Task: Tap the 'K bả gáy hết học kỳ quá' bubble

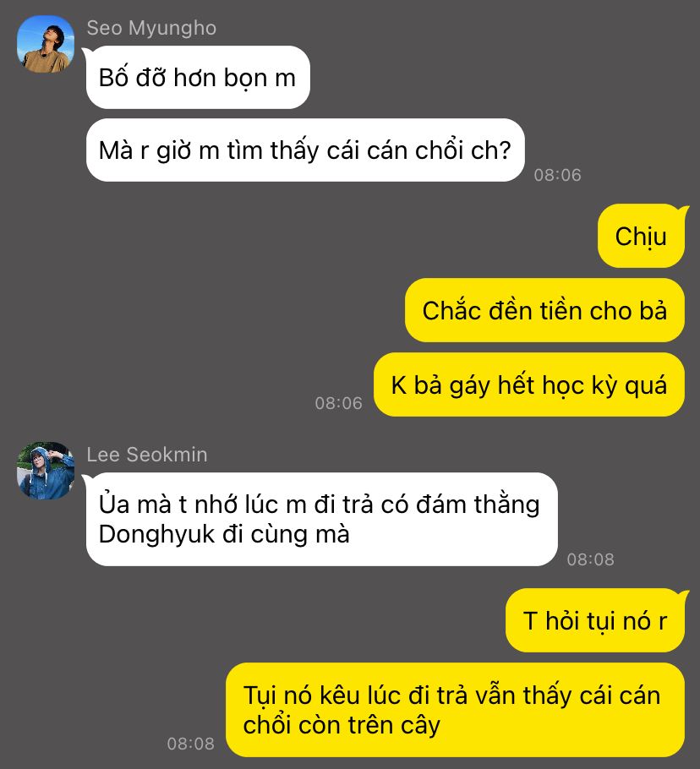Action: pos(528,384)
